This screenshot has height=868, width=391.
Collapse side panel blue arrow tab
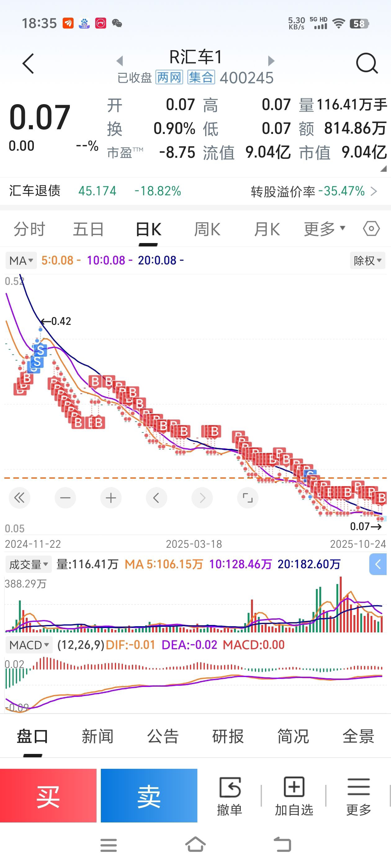tap(378, 564)
